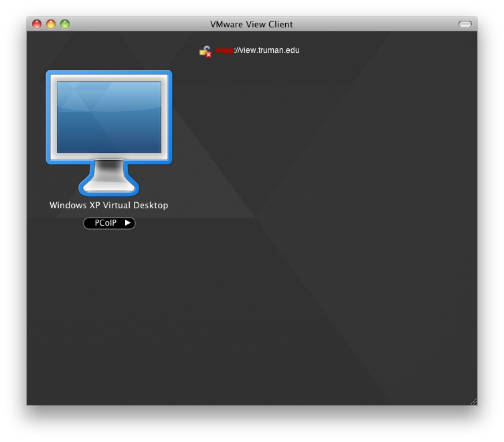Minimize the window with the yellow button
This screenshot has width=504, height=442.
51,24
